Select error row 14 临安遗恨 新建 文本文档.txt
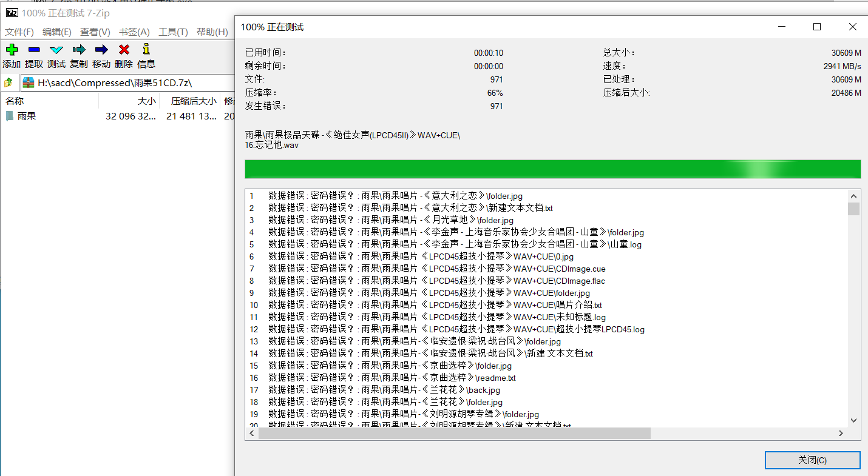868x476 pixels. point(546,354)
